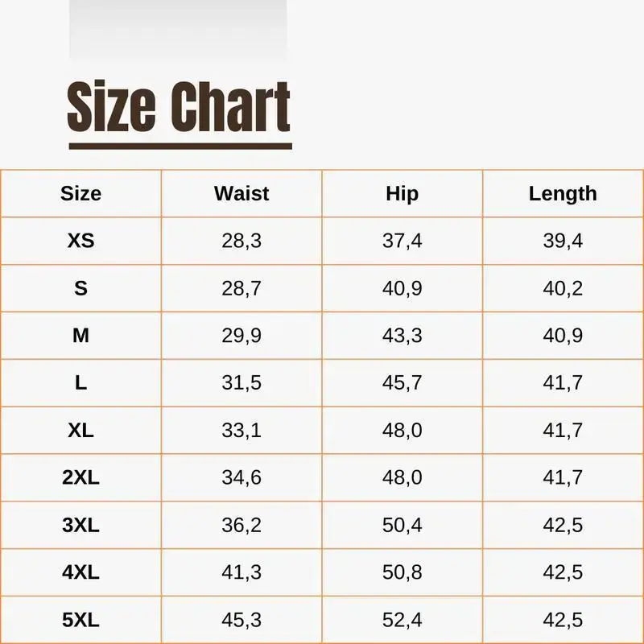Select the Hip column header
Image resolution: width=644 pixels, height=644 pixels.
402,194
